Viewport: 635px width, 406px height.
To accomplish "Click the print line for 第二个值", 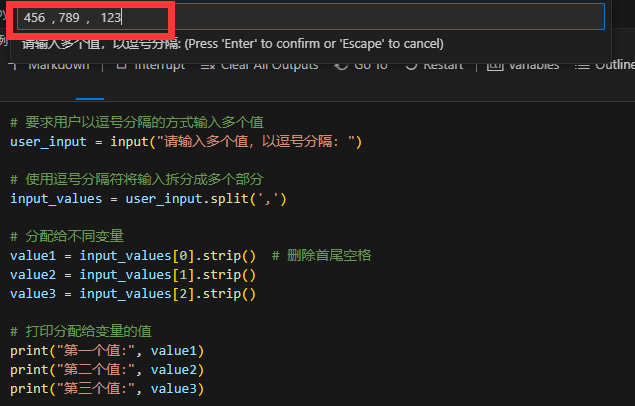I will pyautogui.click(x=107, y=370).
